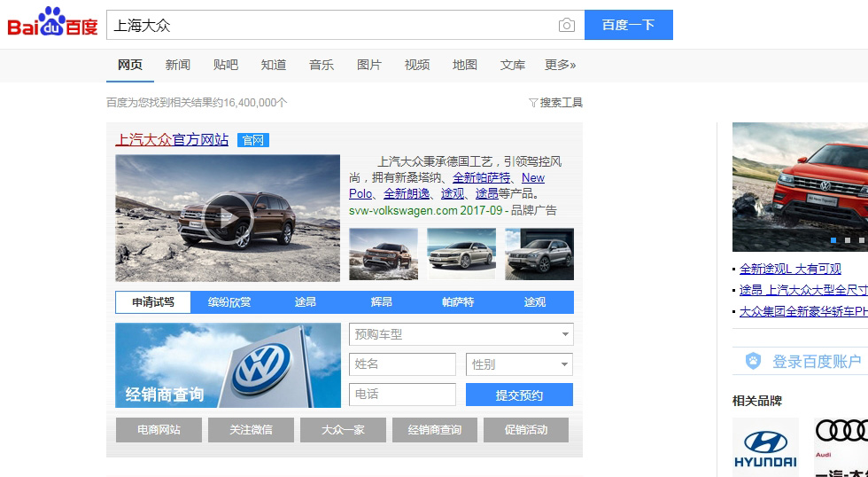Click the 姓名 input field

402,364
